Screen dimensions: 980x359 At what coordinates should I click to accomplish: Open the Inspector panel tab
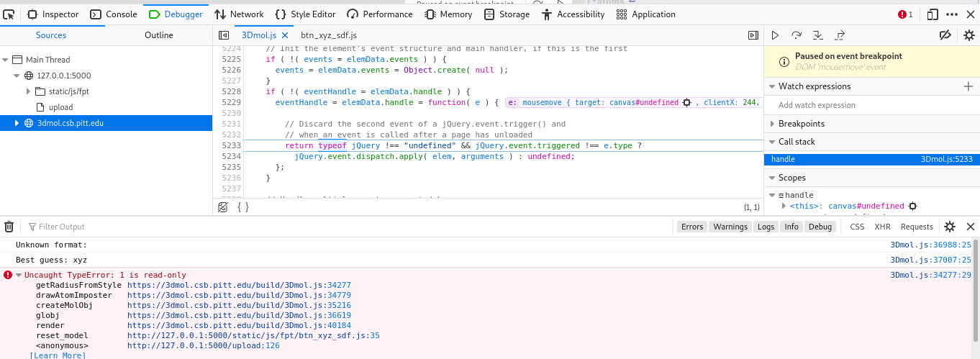pyautogui.click(x=53, y=14)
